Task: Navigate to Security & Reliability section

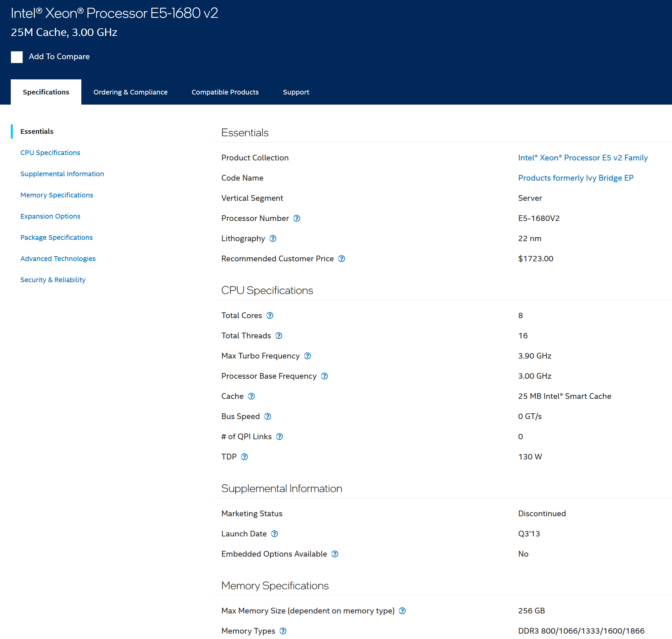Action: pos(53,280)
